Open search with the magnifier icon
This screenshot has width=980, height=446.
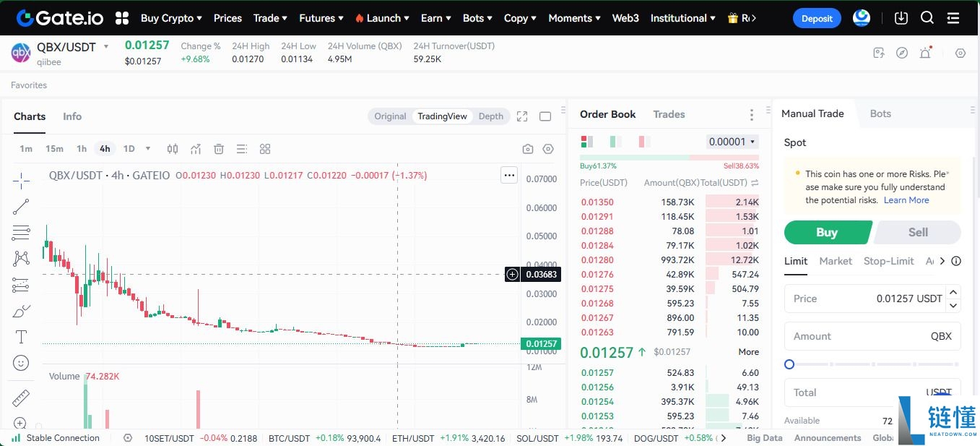click(x=927, y=18)
